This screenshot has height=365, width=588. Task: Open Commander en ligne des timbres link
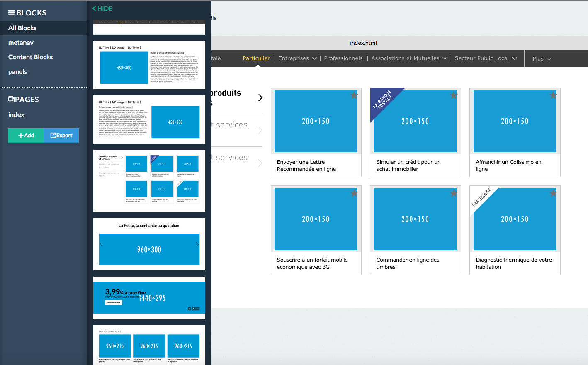point(408,263)
